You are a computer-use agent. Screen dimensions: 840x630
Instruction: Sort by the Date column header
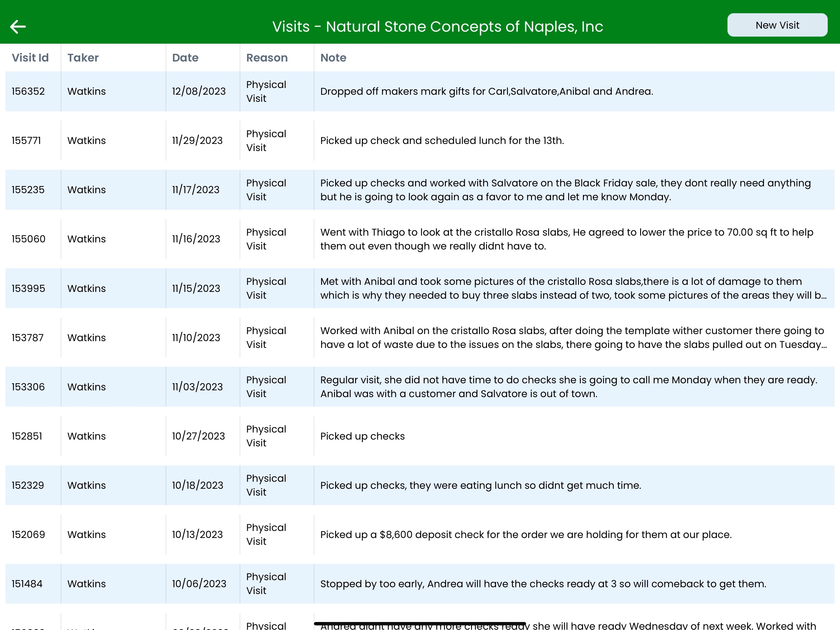pyautogui.click(x=185, y=58)
